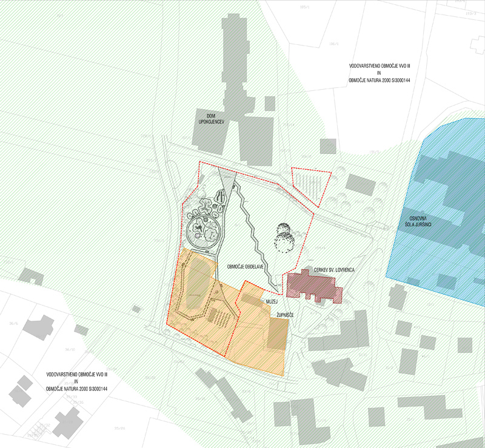The image size is (485, 448).
Task: Select the red hatched church building
Action: [x=314, y=287]
